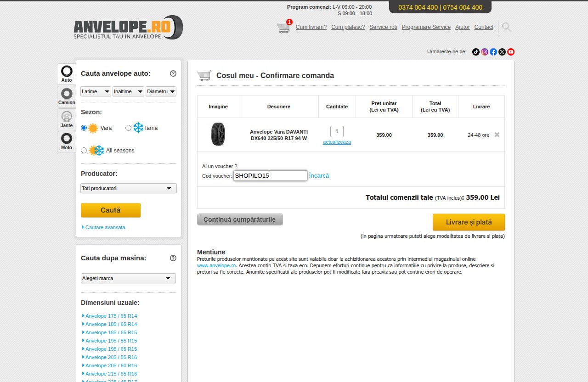Switch to the Jante tab

coord(67,119)
